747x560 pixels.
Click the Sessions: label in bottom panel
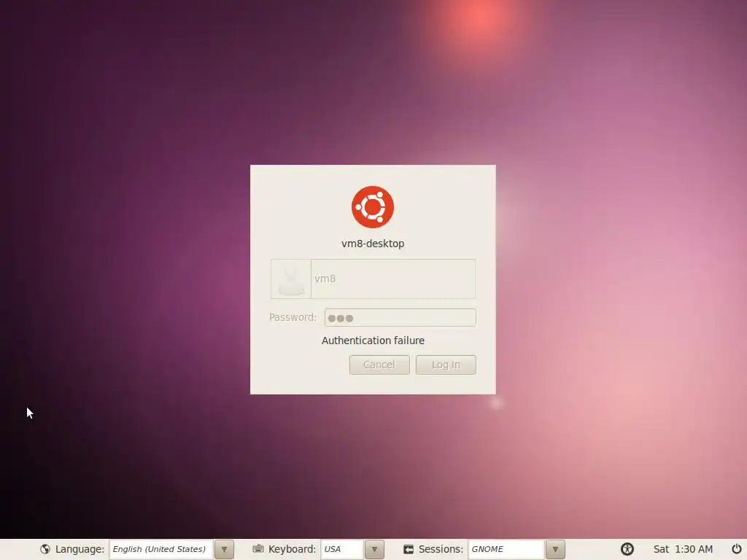coord(441,549)
